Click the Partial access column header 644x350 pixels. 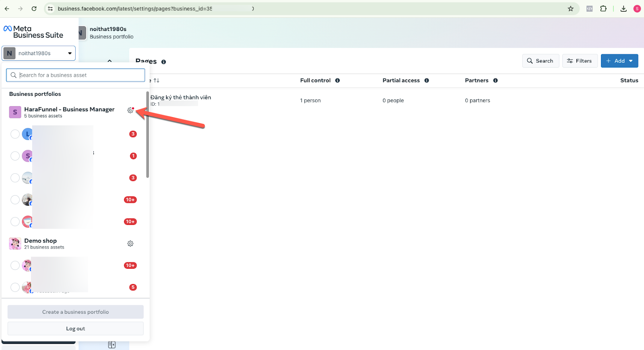pyautogui.click(x=401, y=80)
